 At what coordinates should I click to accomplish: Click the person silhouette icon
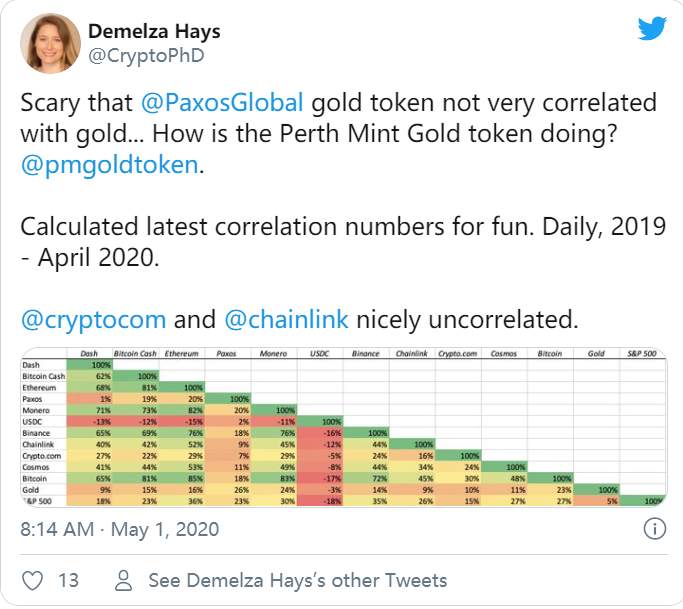(x=123, y=580)
